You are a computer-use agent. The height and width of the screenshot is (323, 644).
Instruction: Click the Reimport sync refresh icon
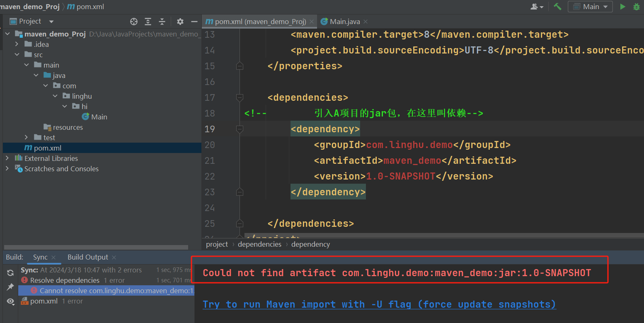pos(10,273)
